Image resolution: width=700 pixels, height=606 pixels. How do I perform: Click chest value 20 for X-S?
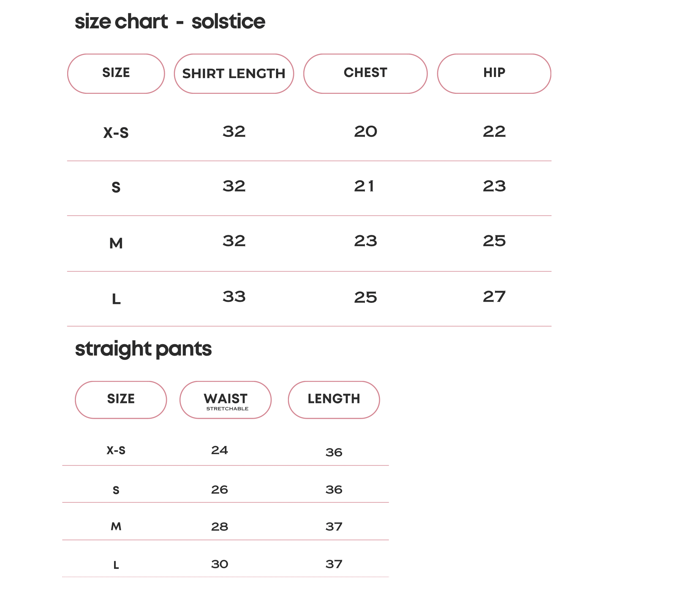pos(366,132)
